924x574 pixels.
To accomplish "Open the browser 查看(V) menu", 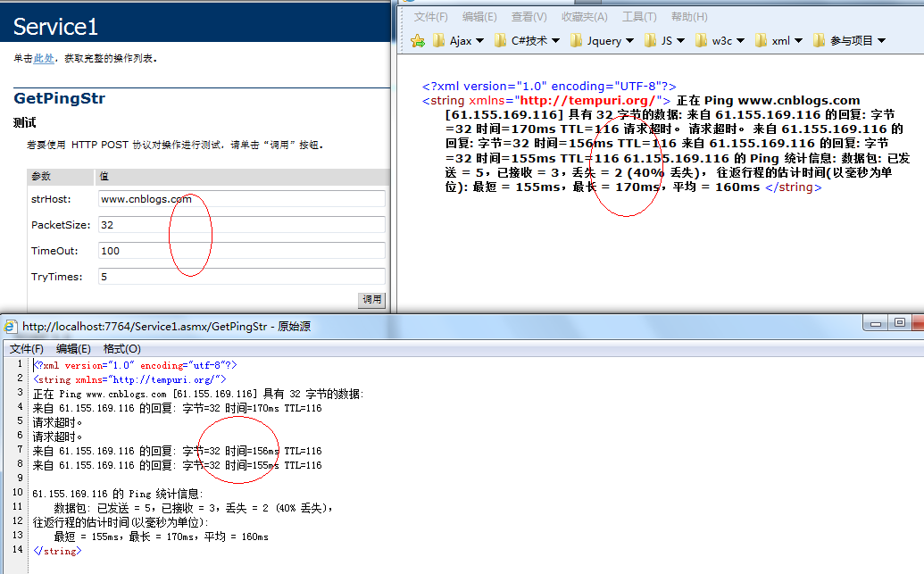I will tap(529, 16).
